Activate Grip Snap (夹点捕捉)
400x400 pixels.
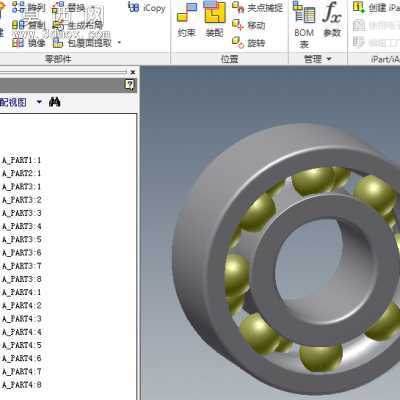(x=257, y=8)
